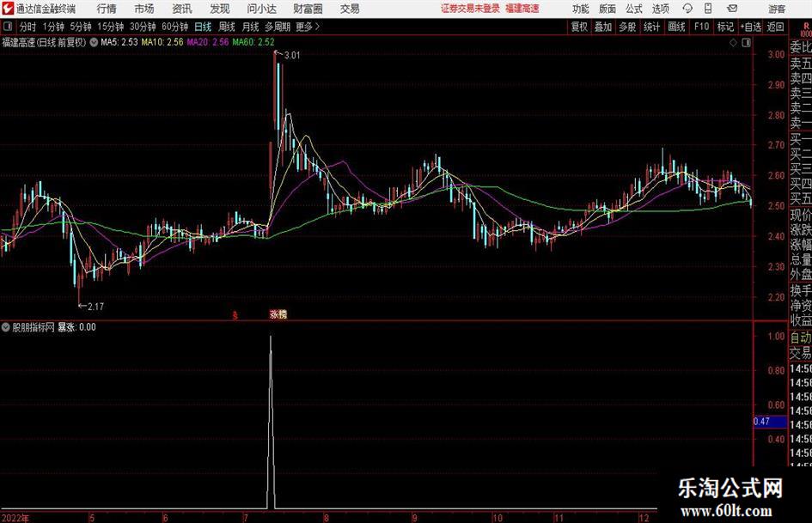Click the 标记 mark button

point(725,27)
